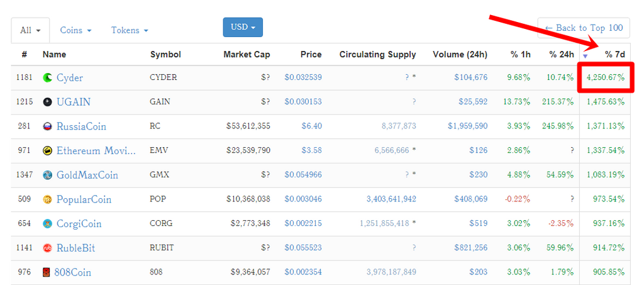Click the Ethereum Movie coin icon
Screen dimensions: 644x285
click(47, 151)
